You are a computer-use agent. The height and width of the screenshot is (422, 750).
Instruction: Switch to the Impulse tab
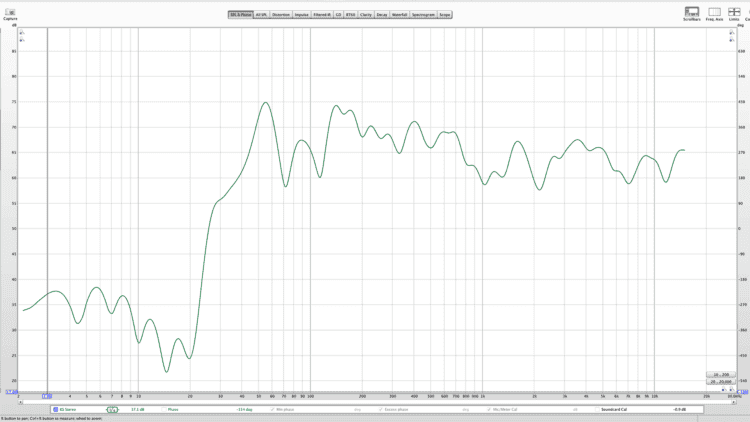[301, 15]
